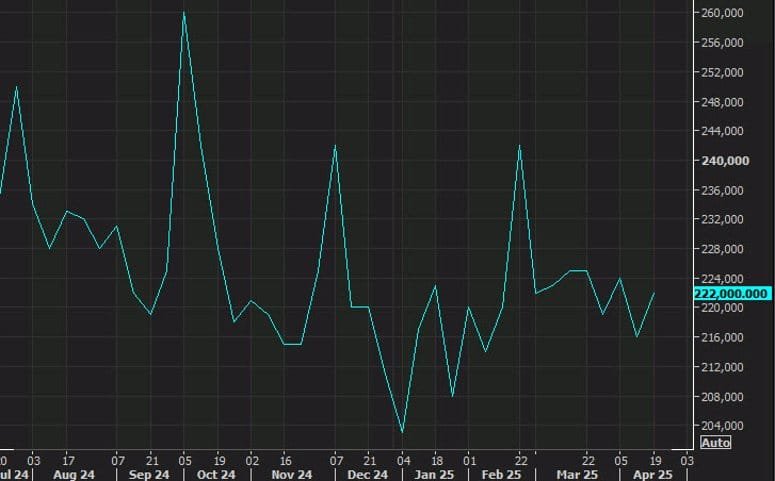
Task: Click the 232,000 y-axis label
Action: click(x=727, y=220)
